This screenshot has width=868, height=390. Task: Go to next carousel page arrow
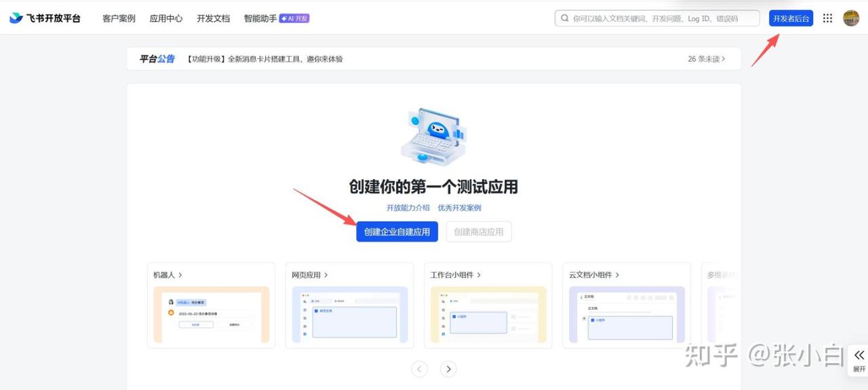point(448,369)
